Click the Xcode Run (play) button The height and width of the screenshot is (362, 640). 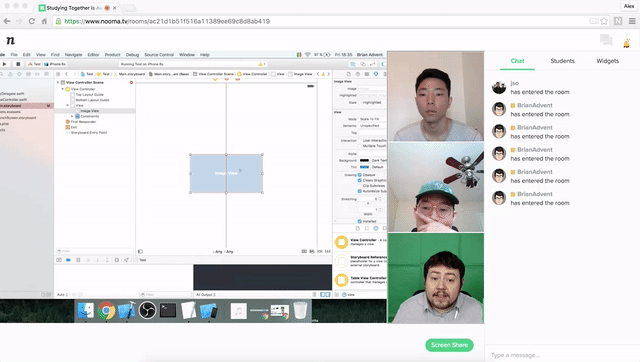(4, 64)
